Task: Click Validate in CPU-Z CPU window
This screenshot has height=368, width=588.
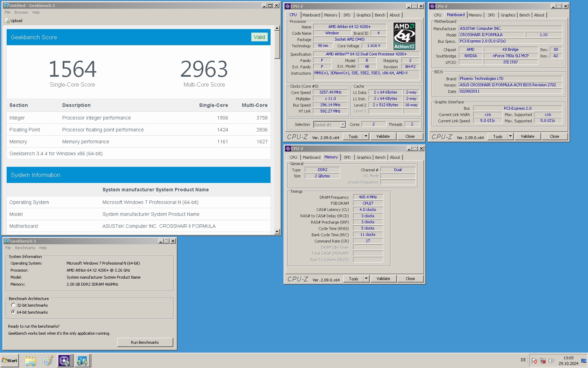Action: pyautogui.click(x=383, y=136)
